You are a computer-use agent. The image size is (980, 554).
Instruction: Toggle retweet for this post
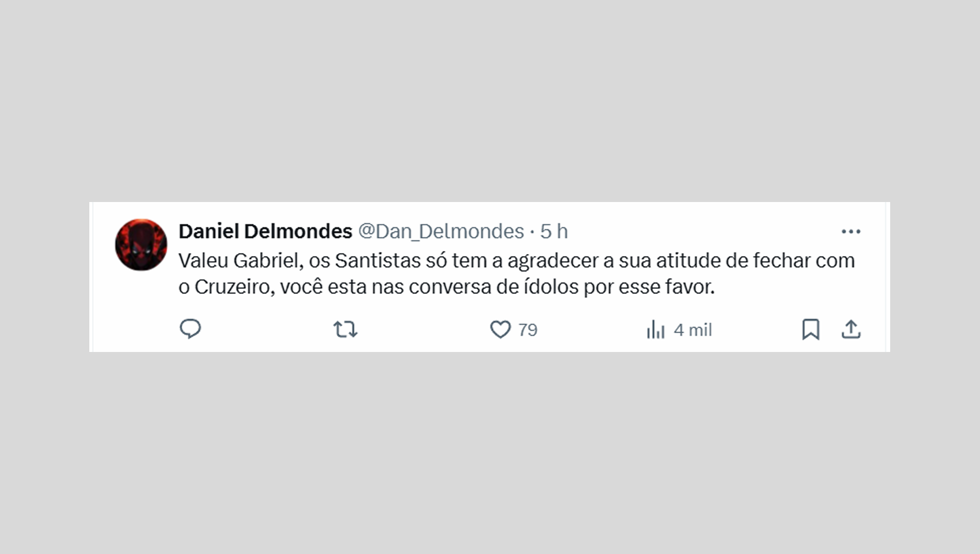click(x=346, y=330)
